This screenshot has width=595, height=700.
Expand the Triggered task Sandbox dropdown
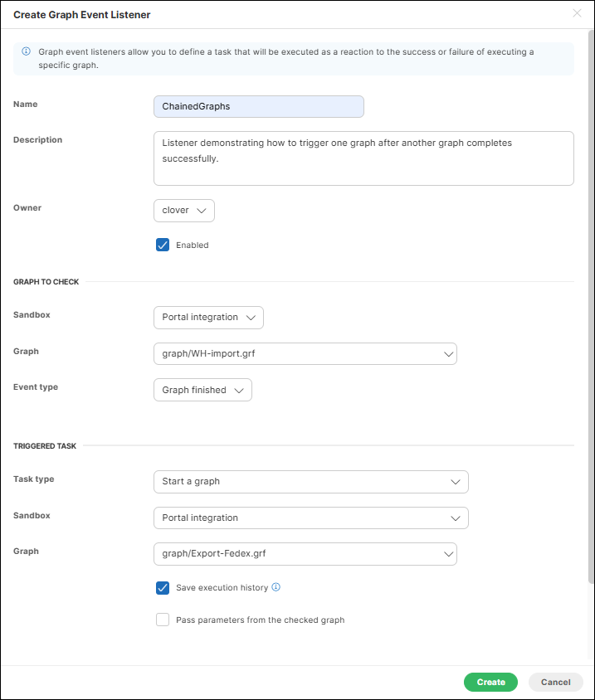[310, 518]
